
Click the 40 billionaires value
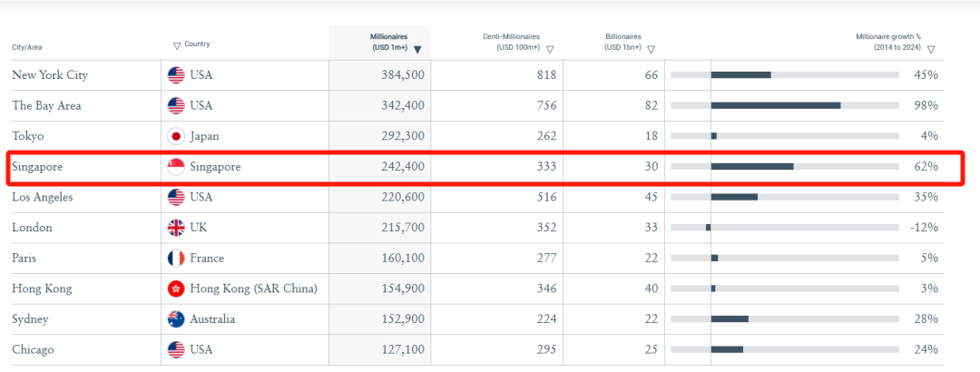[x=652, y=289]
